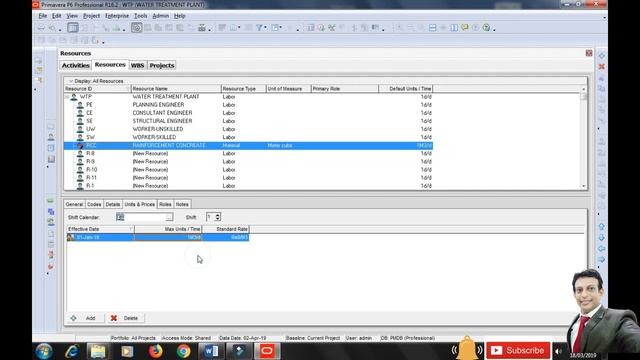This screenshot has height=360, width=640.
Task: Click the Add diamond icon in the right command bar
Action: tap(602, 56)
